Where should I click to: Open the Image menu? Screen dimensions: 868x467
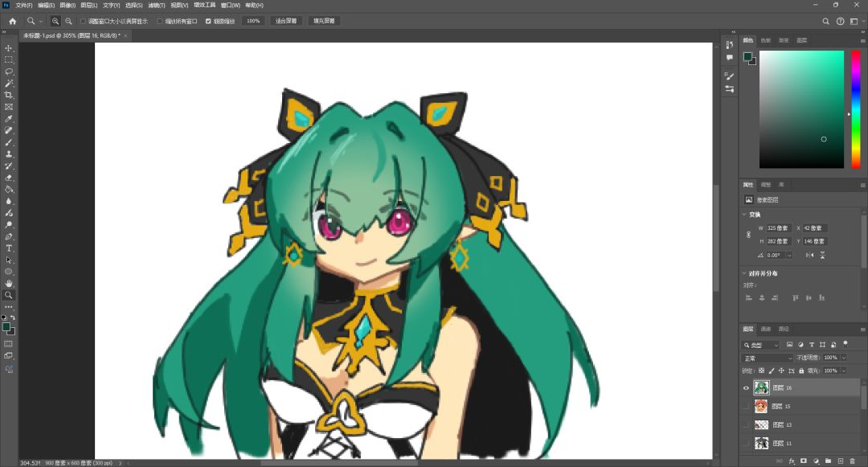tap(67, 5)
